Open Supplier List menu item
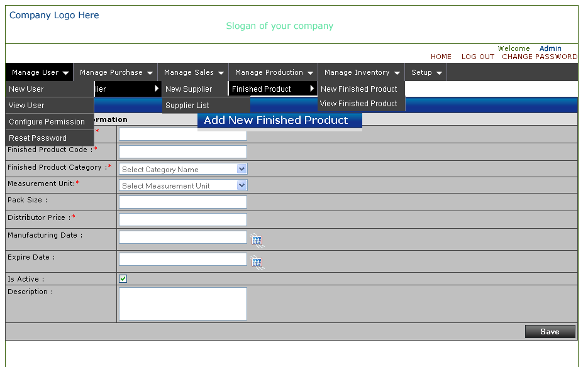The height and width of the screenshot is (367, 588). (187, 106)
